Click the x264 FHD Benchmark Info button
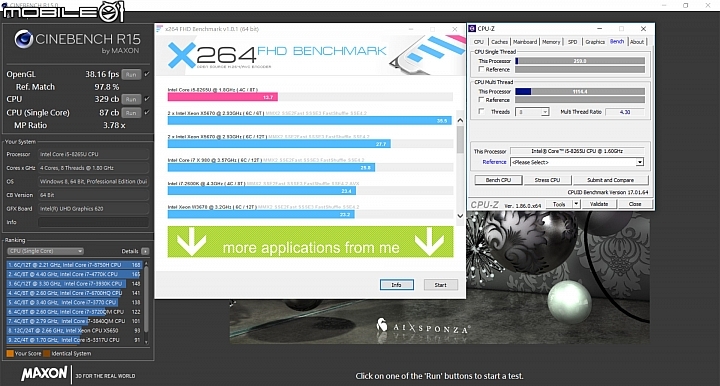Image resolution: width=720 pixels, height=386 pixels. (x=397, y=285)
